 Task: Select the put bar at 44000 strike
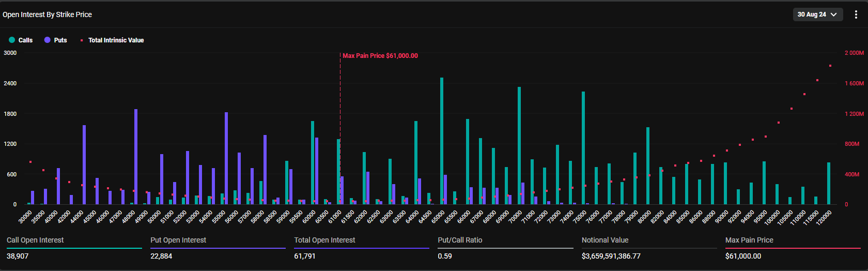tap(84, 164)
